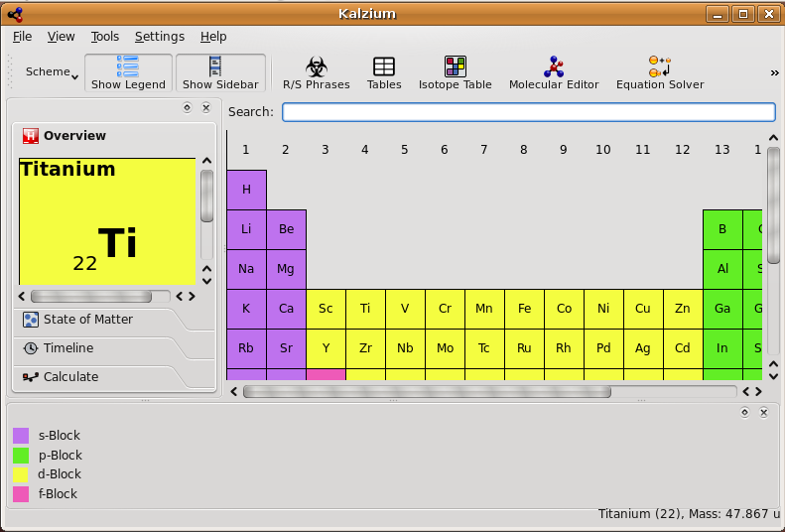
Task: Open the Scheme dropdown
Action: click(52, 72)
